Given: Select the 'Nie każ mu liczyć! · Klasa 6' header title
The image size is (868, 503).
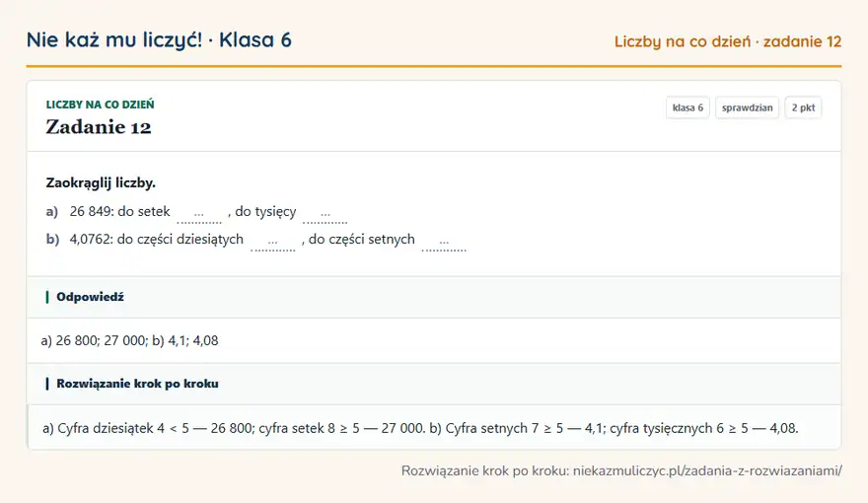Looking at the screenshot, I should [x=159, y=39].
